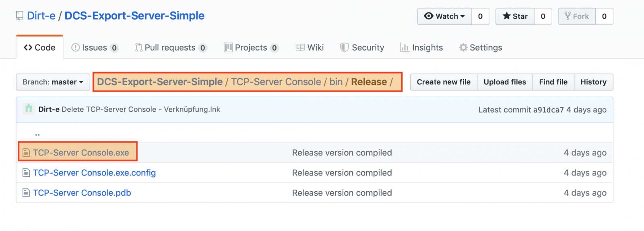Click the Upload files button
644x231 pixels.
click(505, 82)
